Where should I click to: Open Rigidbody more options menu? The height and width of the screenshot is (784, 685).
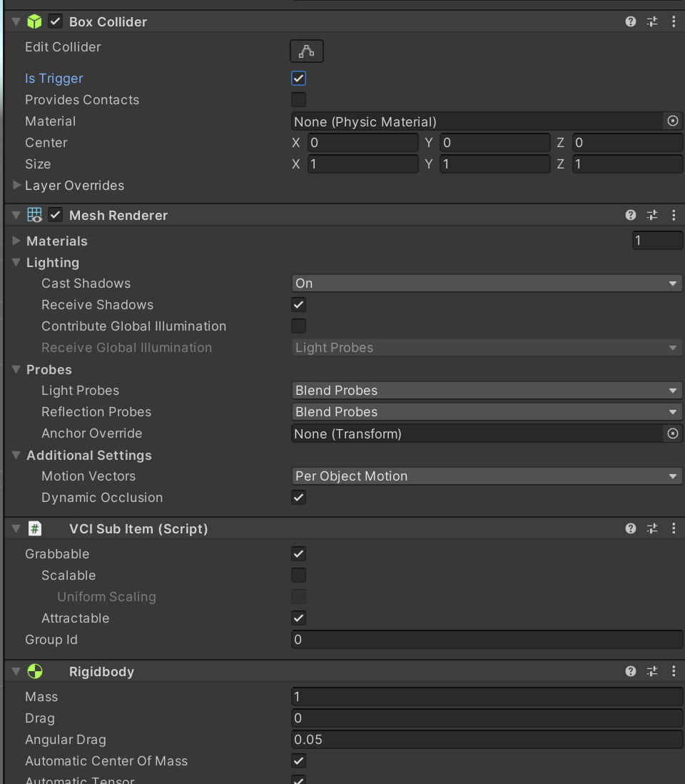(x=674, y=671)
